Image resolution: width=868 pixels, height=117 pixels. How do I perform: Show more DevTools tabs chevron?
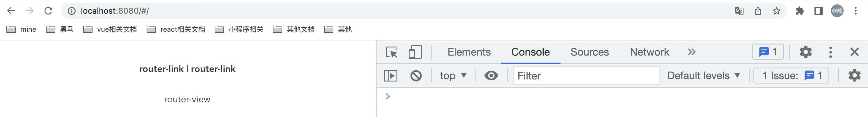tap(691, 52)
